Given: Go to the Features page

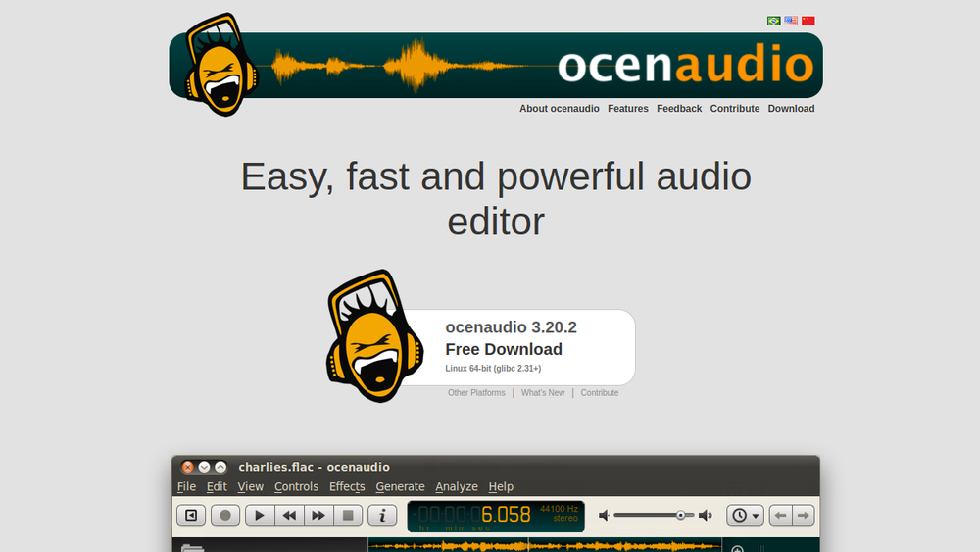Looking at the screenshot, I should (628, 108).
